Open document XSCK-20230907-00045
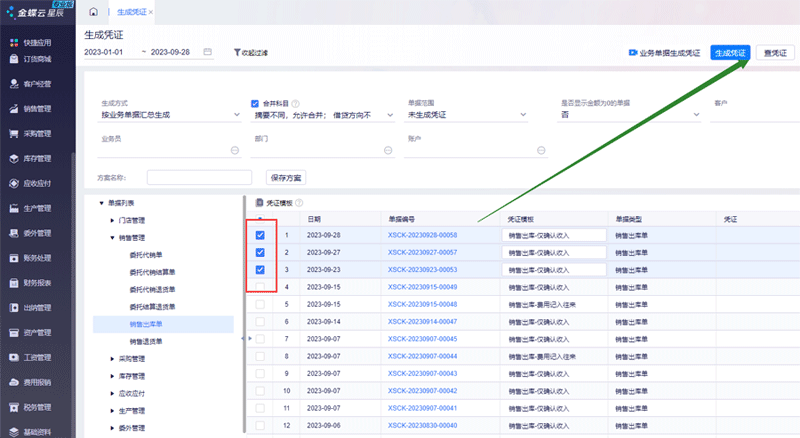Viewport: 800px width, 438px height. (x=422, y=339)
